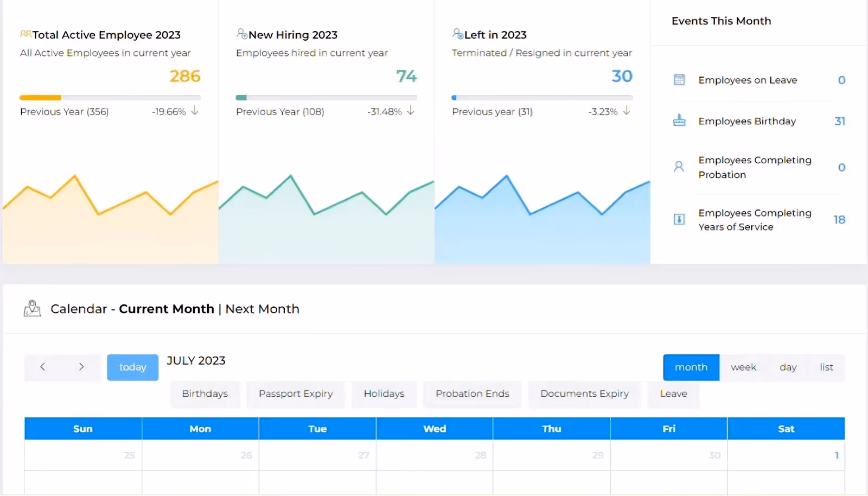The image size is (868, 496).
Task: Toggle the Probation Ends filter
Action: coord(472,394)
